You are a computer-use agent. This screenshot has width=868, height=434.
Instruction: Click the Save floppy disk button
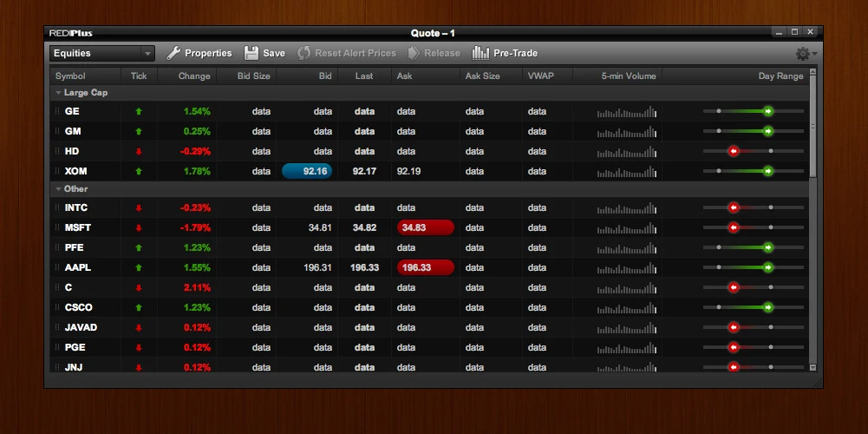[x=264, y=53]
